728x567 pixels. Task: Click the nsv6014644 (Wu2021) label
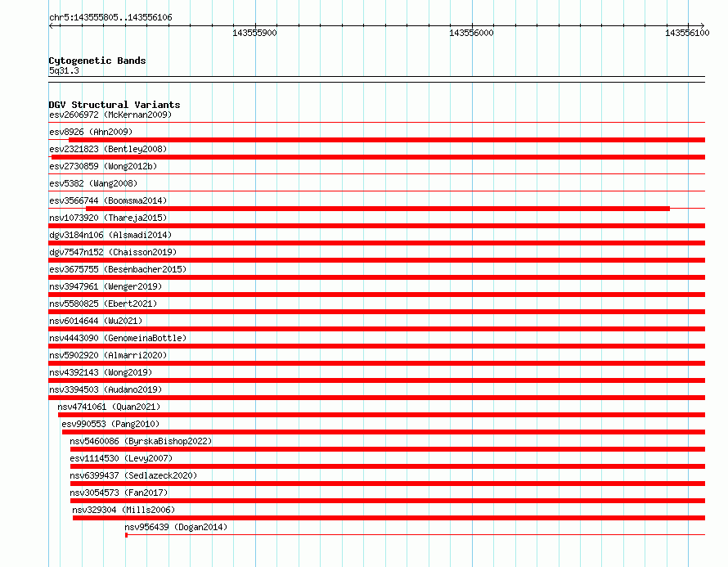pyautogui.click(x=96, y=321)
